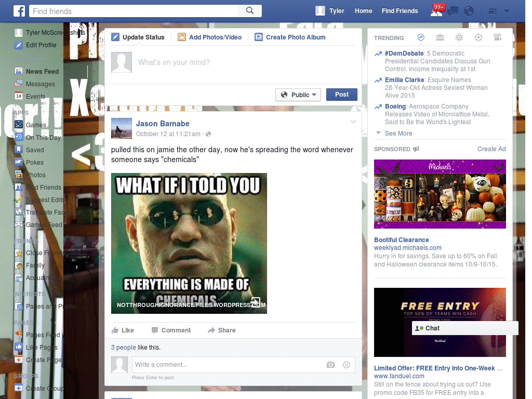Click the Find friends search box
Screen dimensions: 532x399
pyautogui.click(x=134, y=11)
